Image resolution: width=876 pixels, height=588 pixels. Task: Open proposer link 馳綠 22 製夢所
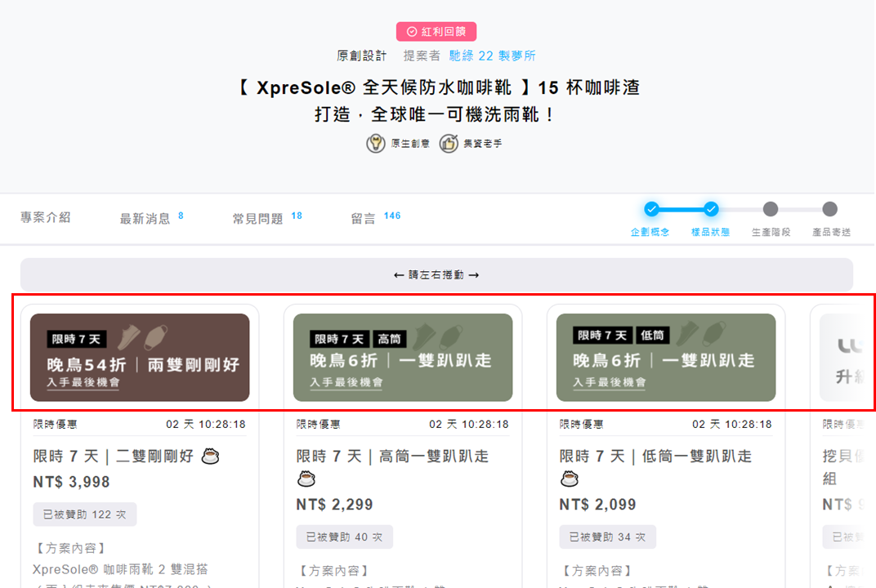click(492, 56)
